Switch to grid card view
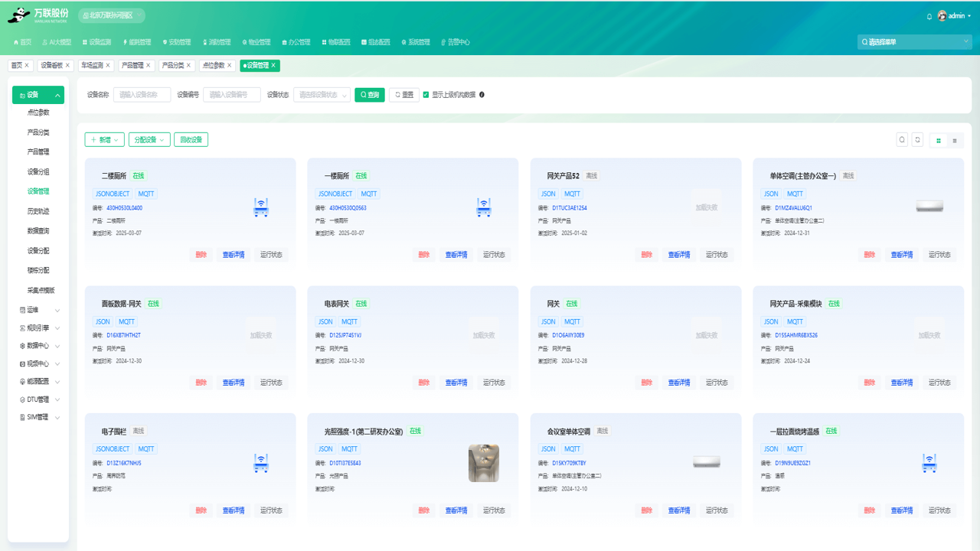This screenshot has height=551, width=980. click(939, 141)
